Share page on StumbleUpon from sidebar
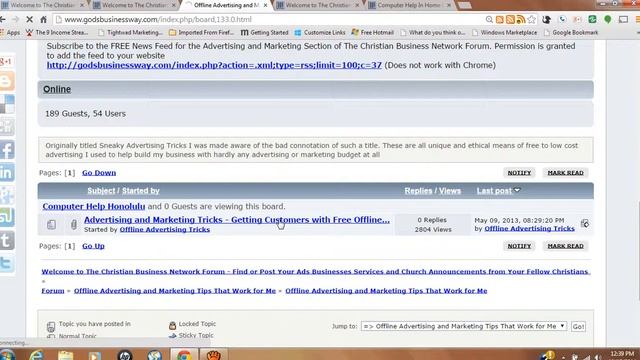This screenshot has width=640, height=360. click(x=7, y=218)
